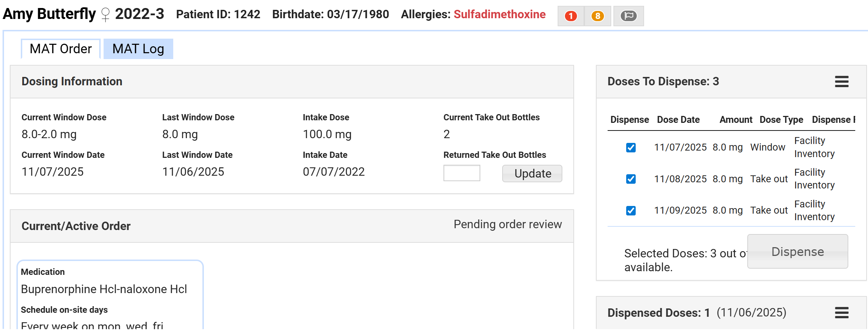
Task: Uncheck the 11/09/2025 Take out dose checkbox
Action: point(631,211)
